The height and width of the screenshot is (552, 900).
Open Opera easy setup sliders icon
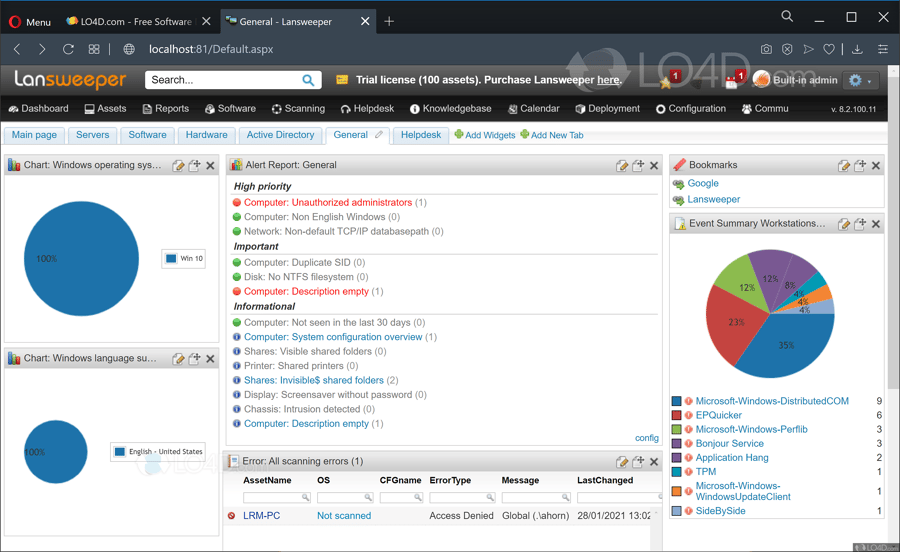tap(883, 49)
